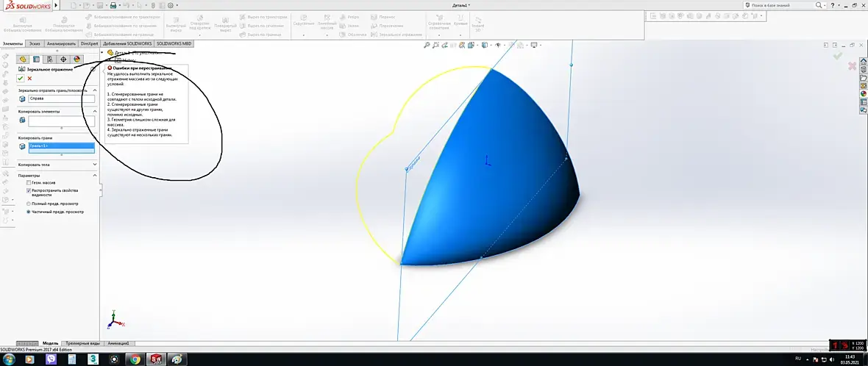Switch to the Модель bottom tab

click(x=50, y=343)
